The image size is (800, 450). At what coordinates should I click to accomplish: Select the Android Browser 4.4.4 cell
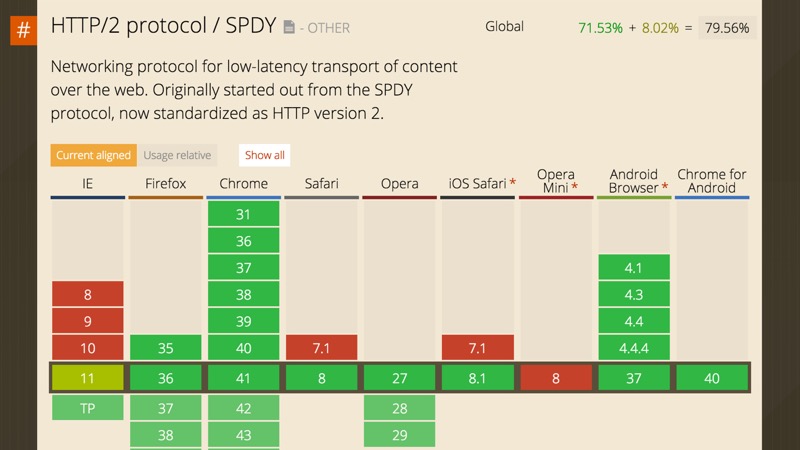point(634,348)
